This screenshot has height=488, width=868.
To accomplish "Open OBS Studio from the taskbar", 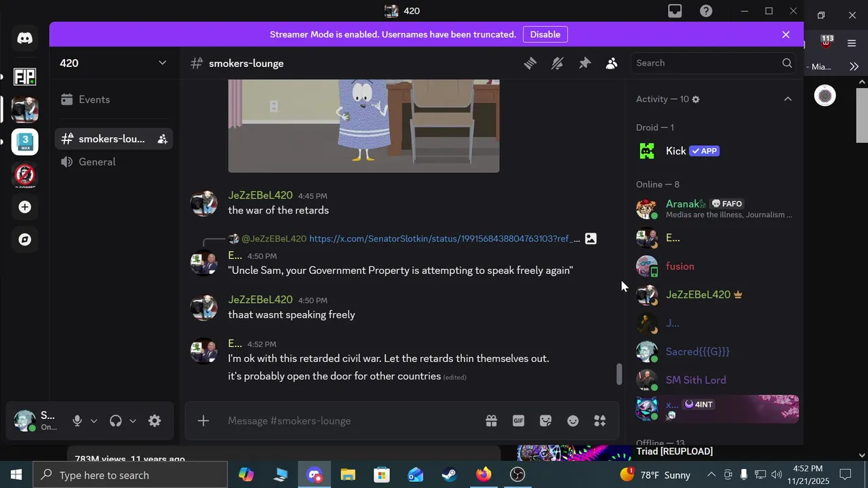I will coord(517,475).
